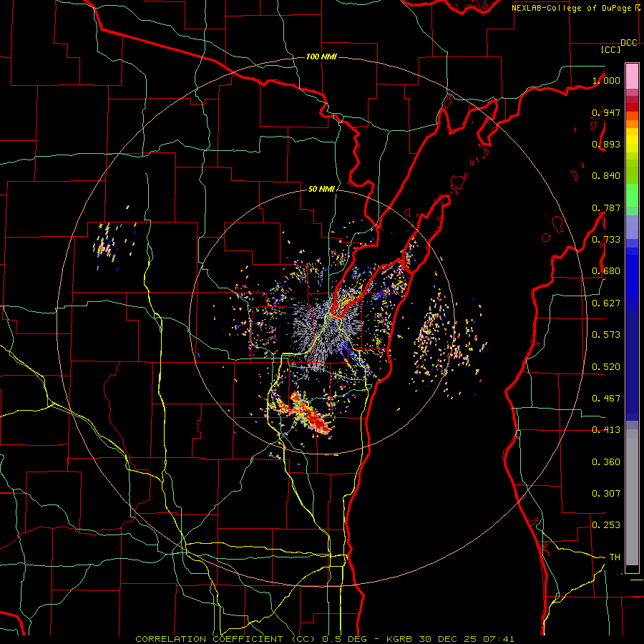Screen dimensions: 644x644
Task: Click the 0.573 legend value
Action: click(606, 335)
